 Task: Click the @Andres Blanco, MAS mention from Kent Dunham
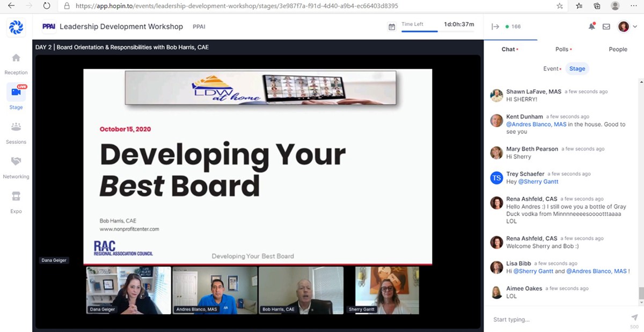[536, 124]
